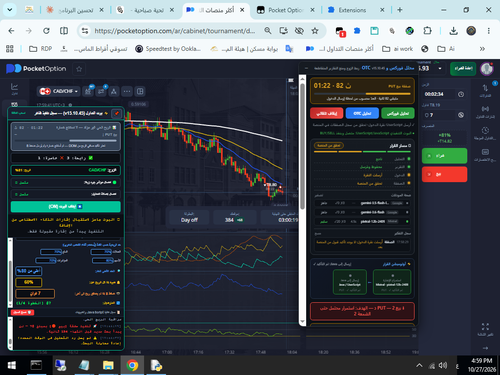500x375 pixels.
Task: Open the account balance dropdown arrow
Action: point(440,68)
